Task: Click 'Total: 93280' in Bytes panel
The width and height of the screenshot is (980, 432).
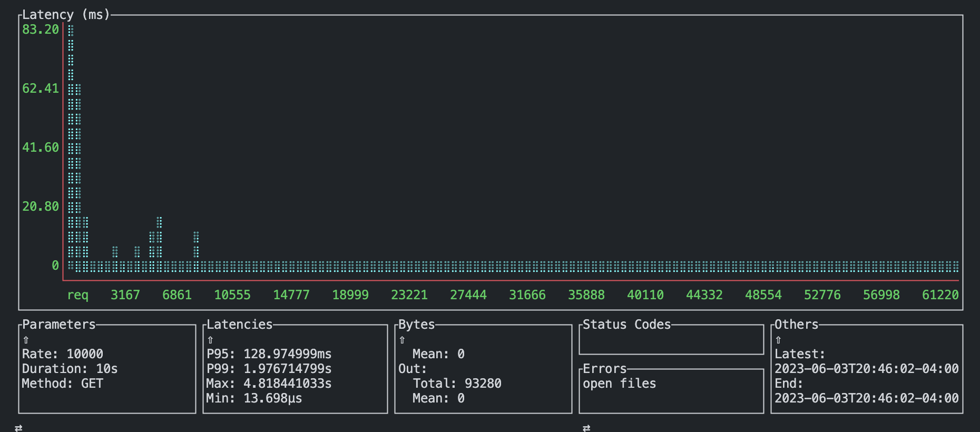Action: click(457, 384)
